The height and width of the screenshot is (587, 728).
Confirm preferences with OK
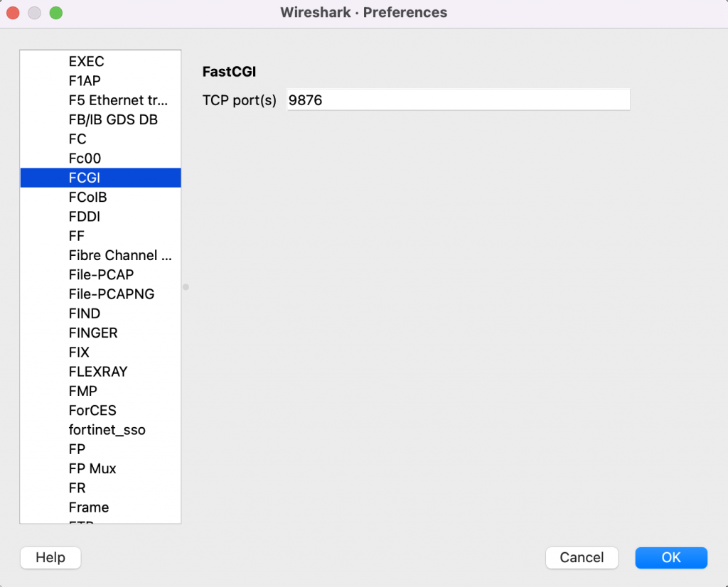(671, 557)
